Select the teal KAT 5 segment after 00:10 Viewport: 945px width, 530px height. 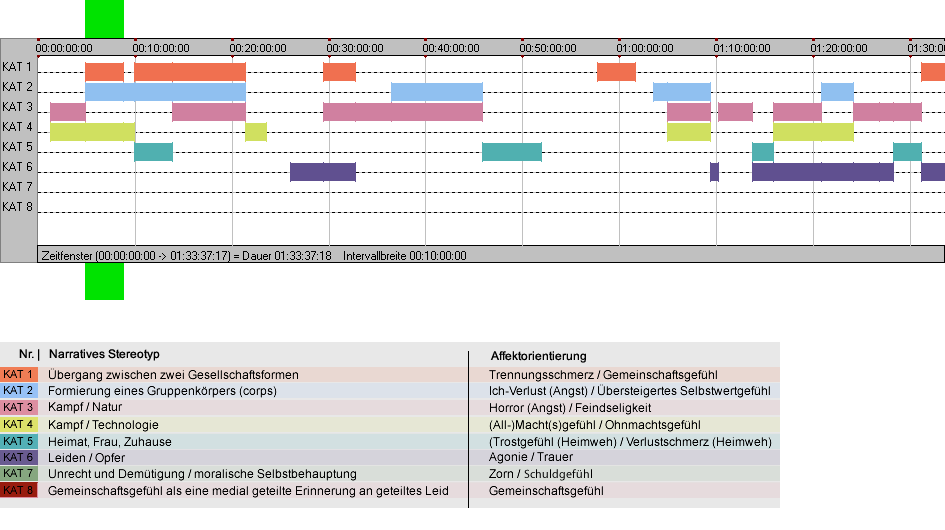(154, 151)
